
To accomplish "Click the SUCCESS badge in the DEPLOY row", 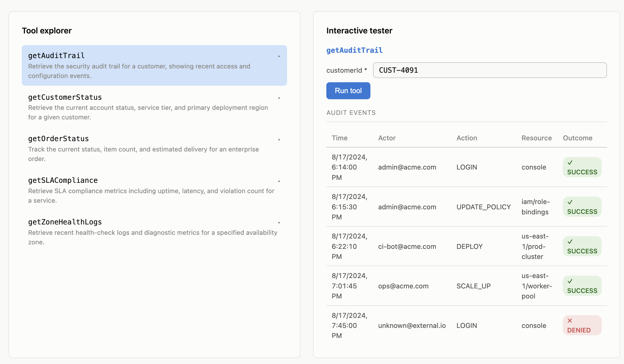I will pos(582,246).
